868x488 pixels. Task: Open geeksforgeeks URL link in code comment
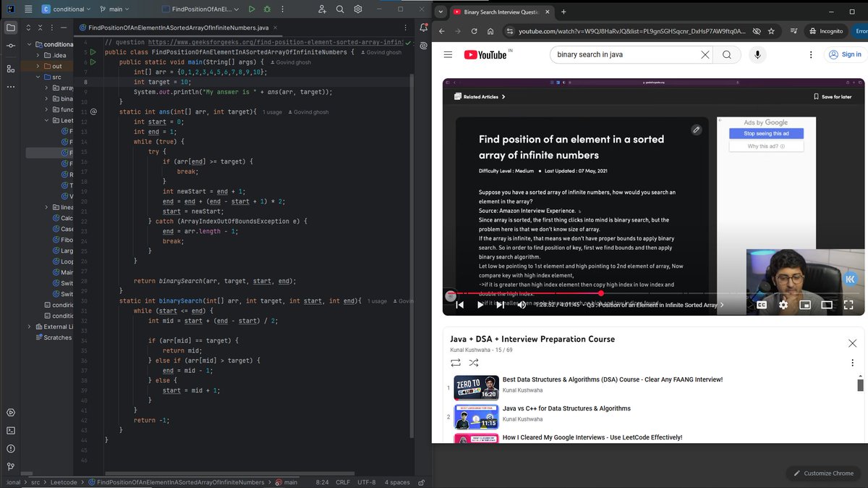pos(276,42)
